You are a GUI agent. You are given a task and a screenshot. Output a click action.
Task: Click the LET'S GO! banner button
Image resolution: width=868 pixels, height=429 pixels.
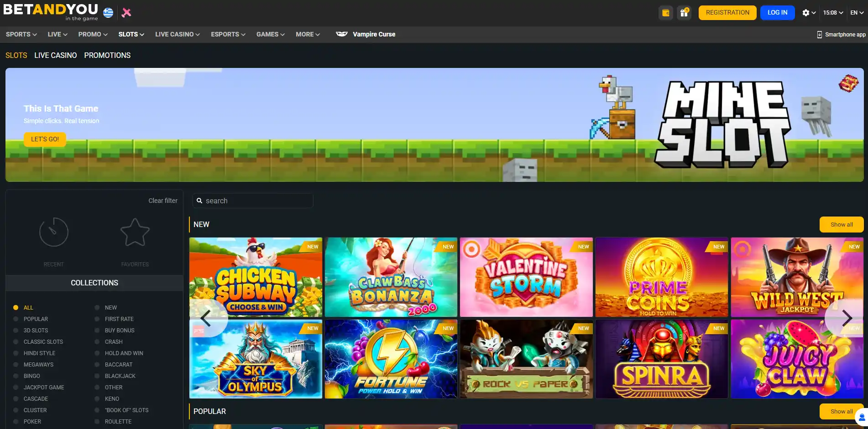pyautogui.click(x=45, y=139)
